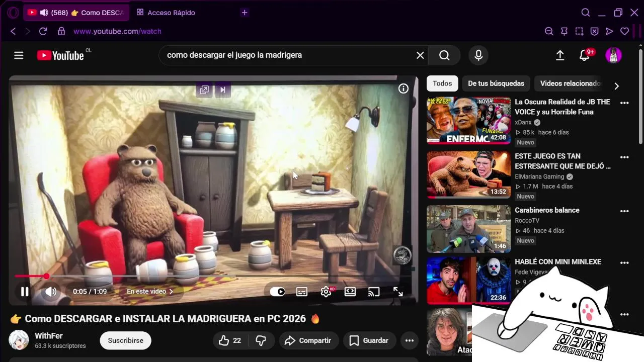Open the browser tab search magnifier
Viewport: 644px width, 362px height.
point(586,13)
